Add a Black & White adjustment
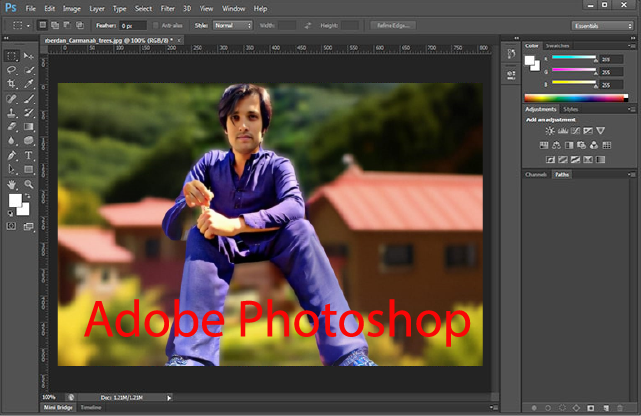The width and height of the screenshot is (641, 416). tap(569, 145)
